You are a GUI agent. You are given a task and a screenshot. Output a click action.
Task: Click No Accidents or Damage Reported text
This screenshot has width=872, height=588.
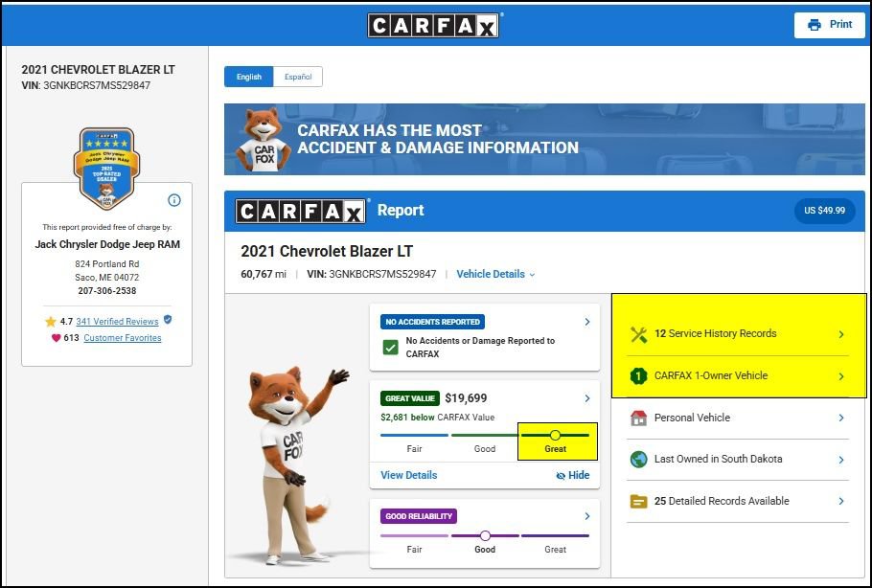tap(480, 348)
